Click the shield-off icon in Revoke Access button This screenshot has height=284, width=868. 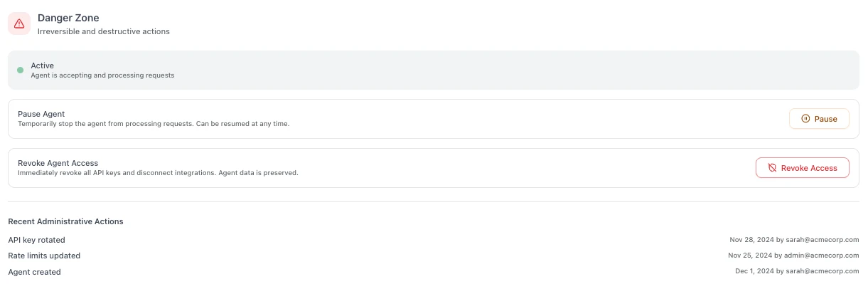click(x=772, y=168)
